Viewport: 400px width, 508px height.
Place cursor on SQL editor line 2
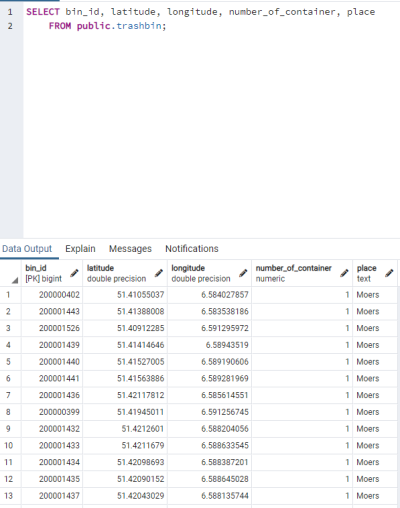[212, 26]
